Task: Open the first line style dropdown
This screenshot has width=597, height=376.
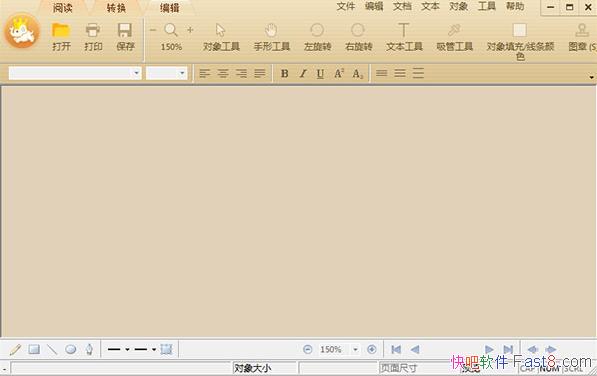Action: click(127, 349)
